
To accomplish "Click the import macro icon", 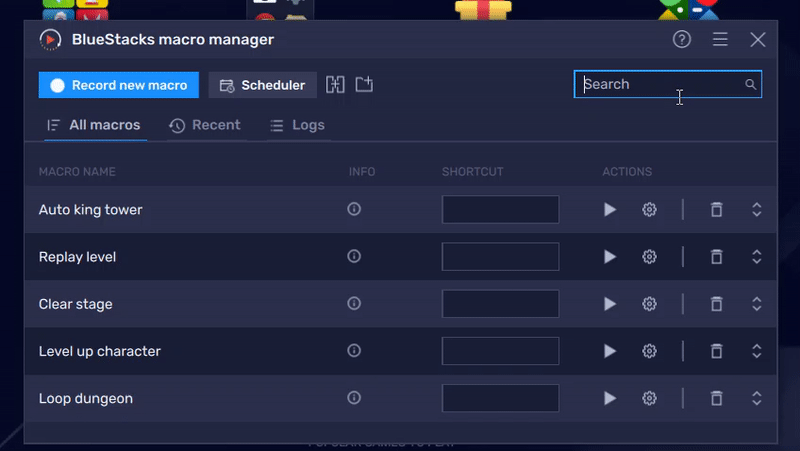I will 364,85.
